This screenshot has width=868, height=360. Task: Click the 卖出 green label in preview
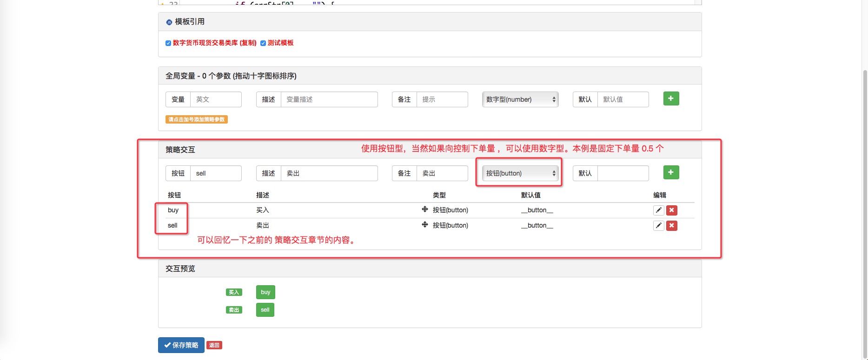point(234,310)
